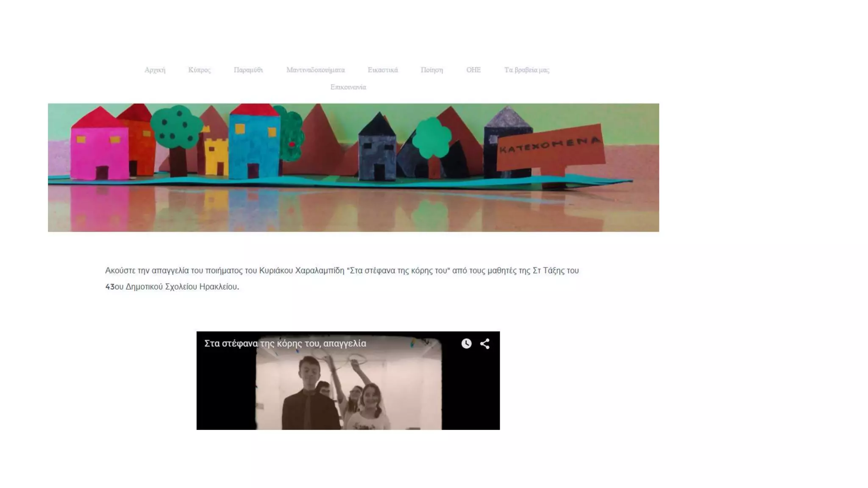Image resolution: width=868 pixels, height=488 pixels.
Task: Visit the ΟΗΕ page
Action: pos(473,70)
